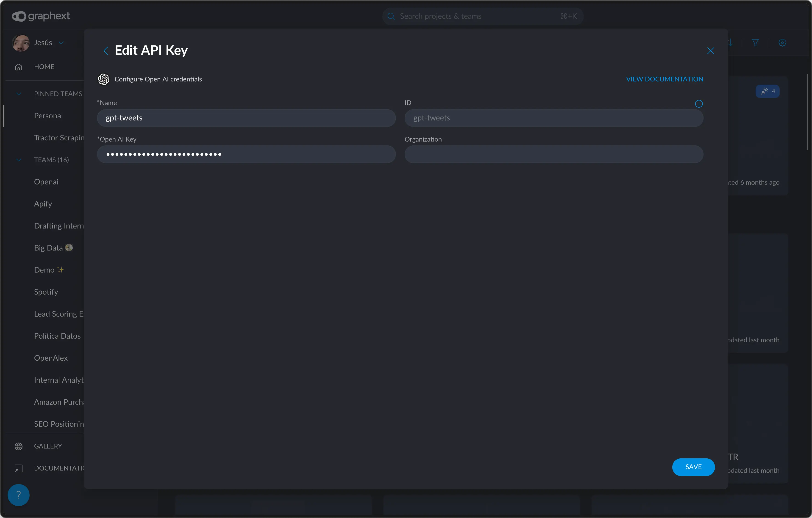Click the info icon next to ID
The height and width of the screenshot is (518, 812).
pyautogui.click(x=699, y=103)
